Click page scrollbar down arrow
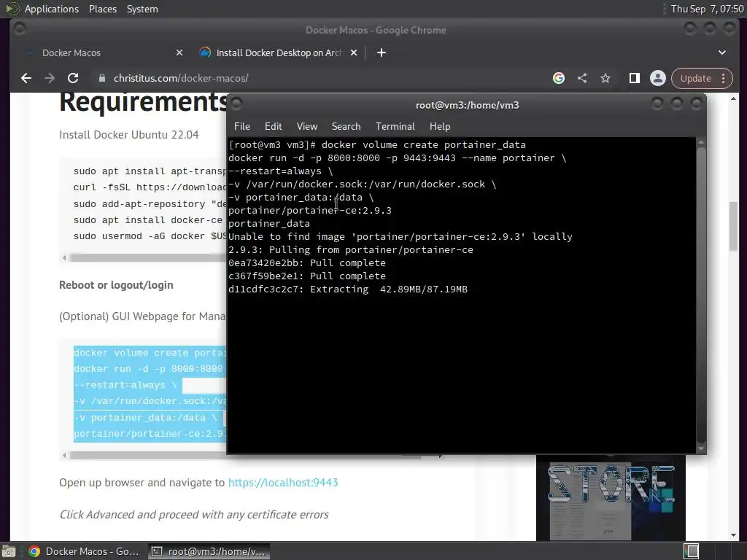This screenshot has width=747, height=560. coord(733,534)
